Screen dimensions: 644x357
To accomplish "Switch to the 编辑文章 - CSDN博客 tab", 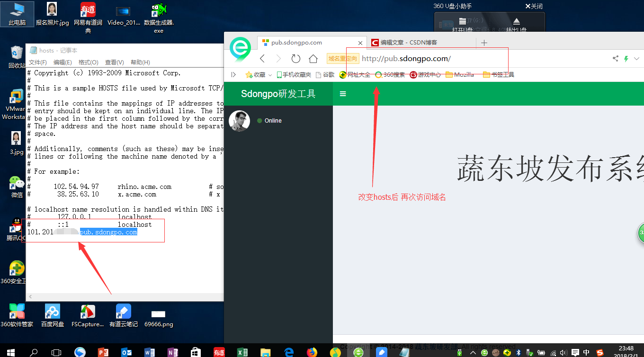I will click(x=421, y=43).
